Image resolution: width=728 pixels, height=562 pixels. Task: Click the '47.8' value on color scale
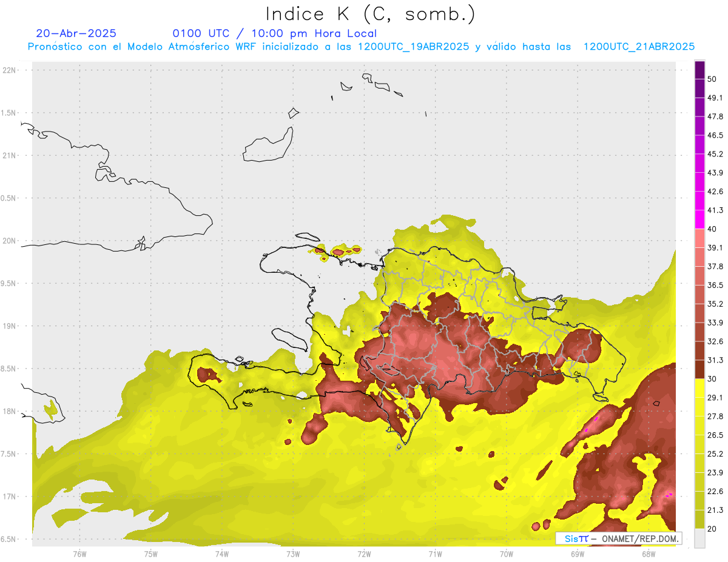click(715, 116)
